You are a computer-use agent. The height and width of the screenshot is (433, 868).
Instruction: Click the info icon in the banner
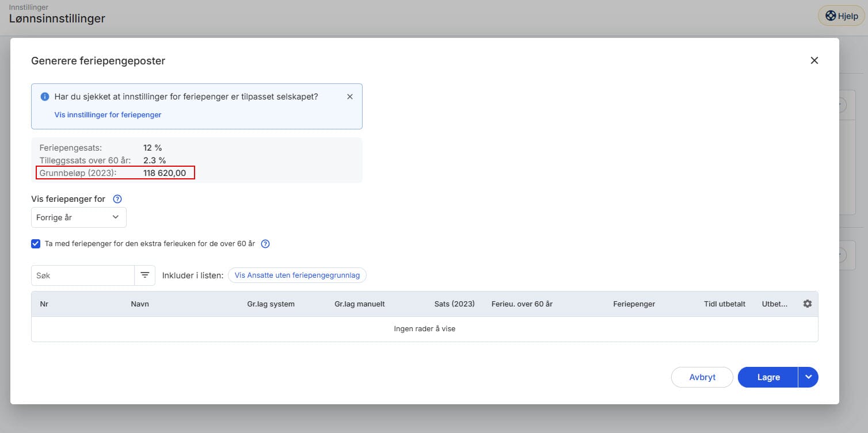tap(45, 97)
